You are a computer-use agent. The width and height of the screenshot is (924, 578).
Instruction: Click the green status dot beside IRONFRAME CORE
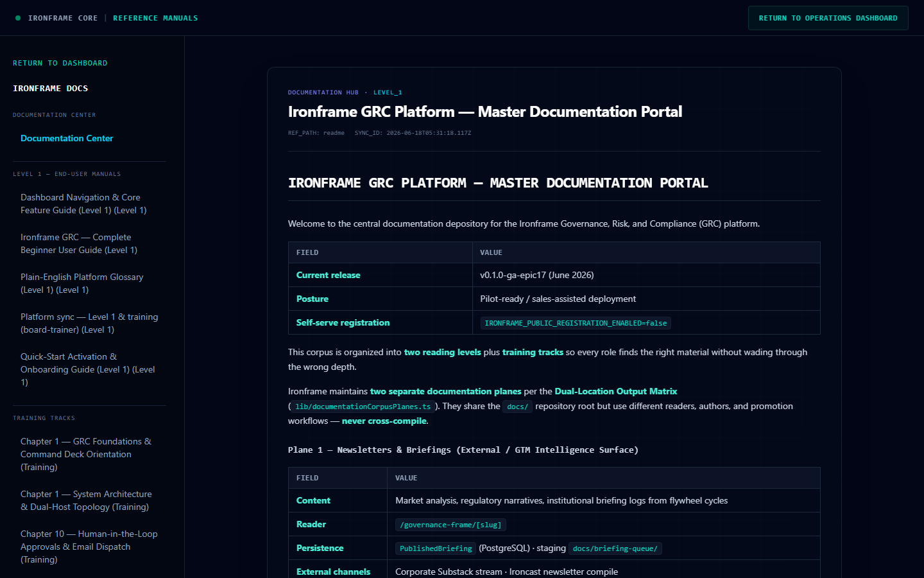point(18,18)
